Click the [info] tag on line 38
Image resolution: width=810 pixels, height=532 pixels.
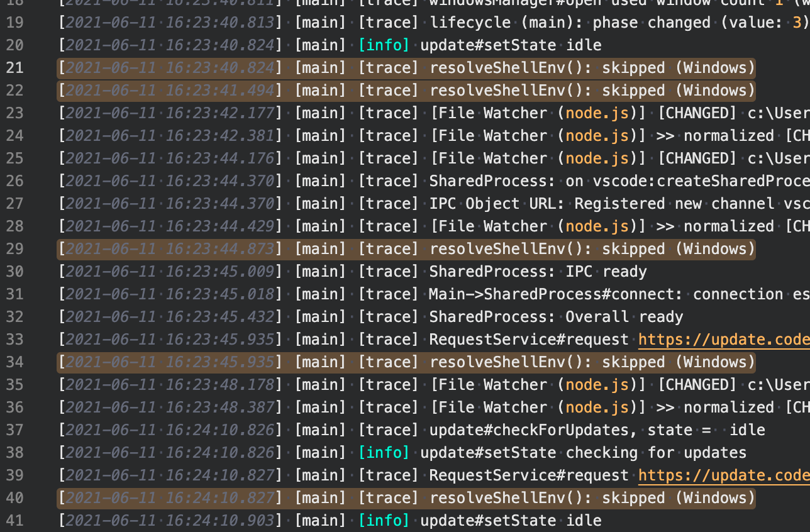click(384, 452)
